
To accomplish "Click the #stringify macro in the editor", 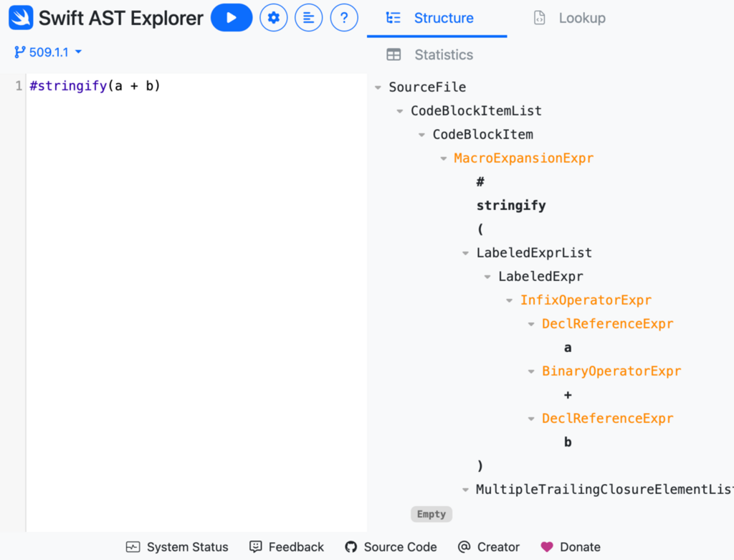I will click(68, 86).
